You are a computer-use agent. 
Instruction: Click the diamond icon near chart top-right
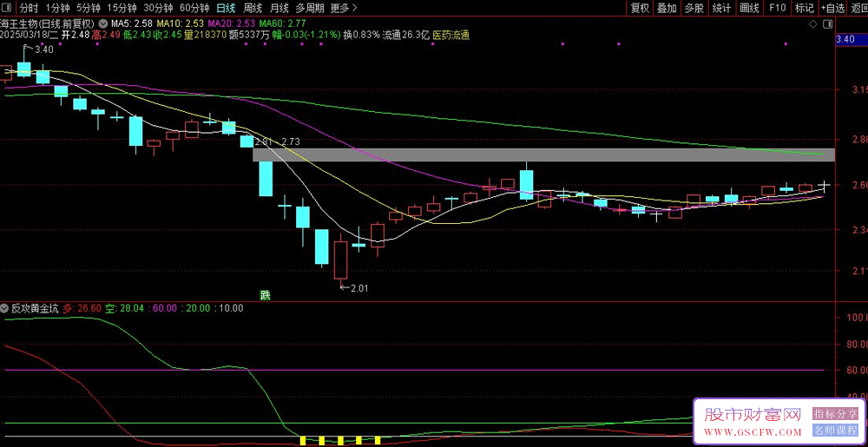pos(812,23)
